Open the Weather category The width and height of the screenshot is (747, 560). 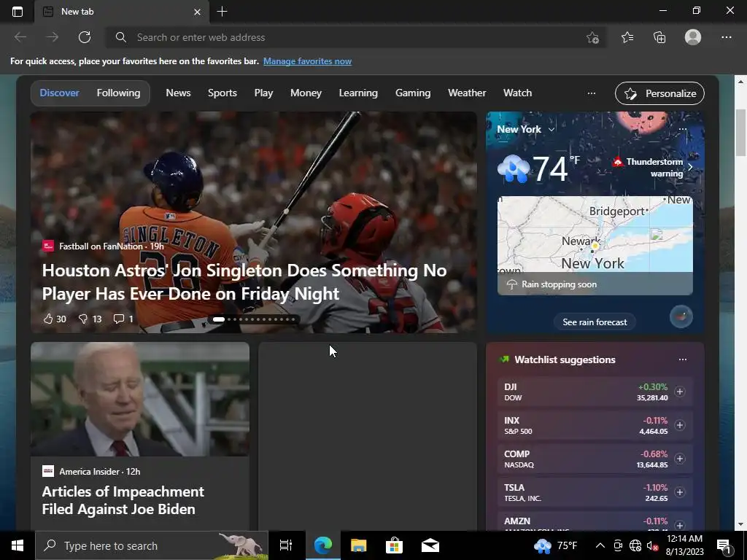[x=467, y=93]
